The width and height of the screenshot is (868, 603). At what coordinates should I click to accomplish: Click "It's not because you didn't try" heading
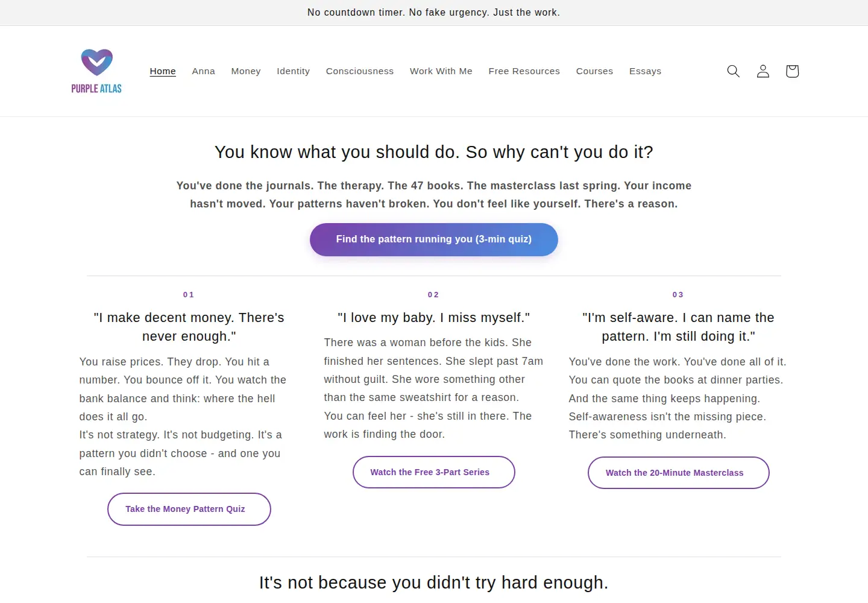pyautogui.click(x=434, y=582)
